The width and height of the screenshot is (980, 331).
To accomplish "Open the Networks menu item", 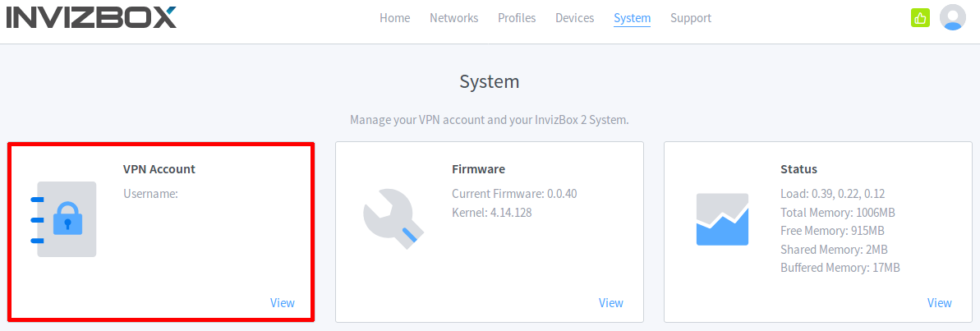I will 453,18.
